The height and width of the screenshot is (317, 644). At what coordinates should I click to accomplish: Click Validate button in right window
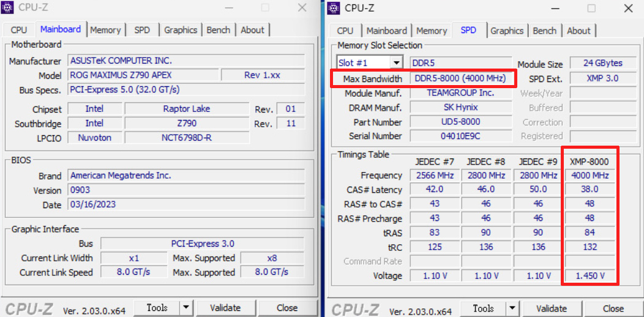(552, 308)
